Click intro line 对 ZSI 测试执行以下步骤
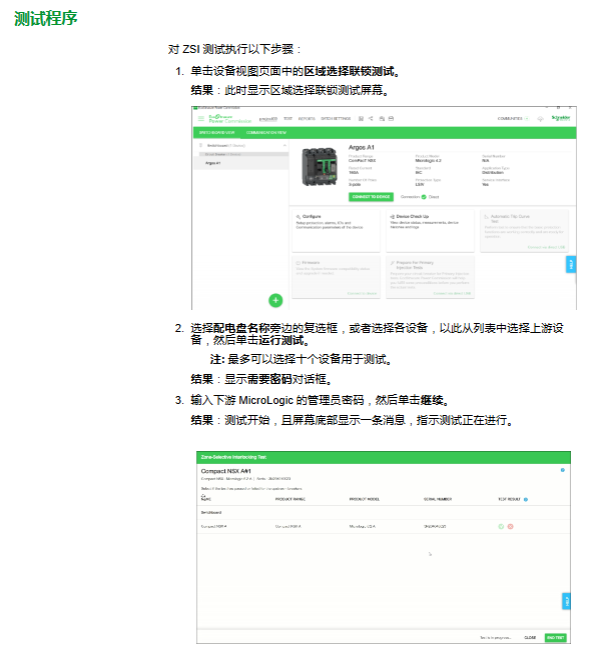This screenshot has height=666, width=609. click(234, 49)
